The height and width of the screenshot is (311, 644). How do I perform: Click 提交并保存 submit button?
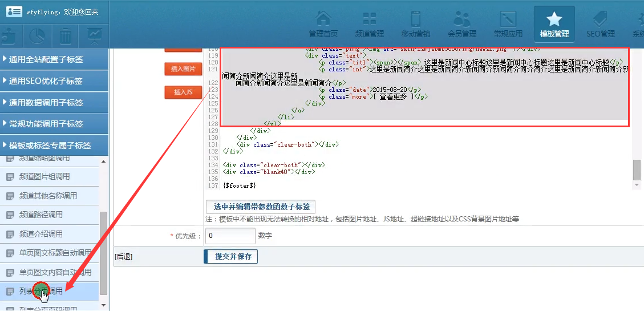tap(231, 256)
